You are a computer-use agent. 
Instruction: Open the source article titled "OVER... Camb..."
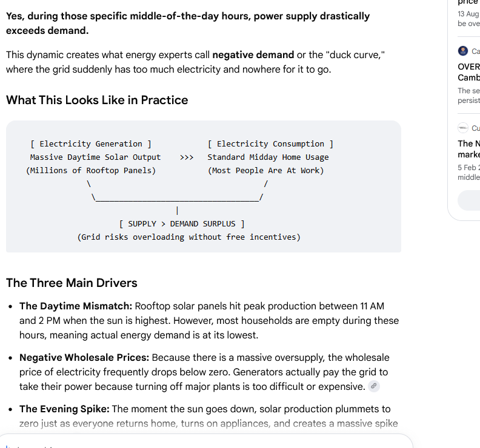pyautogui.click(x=468, y=72)
